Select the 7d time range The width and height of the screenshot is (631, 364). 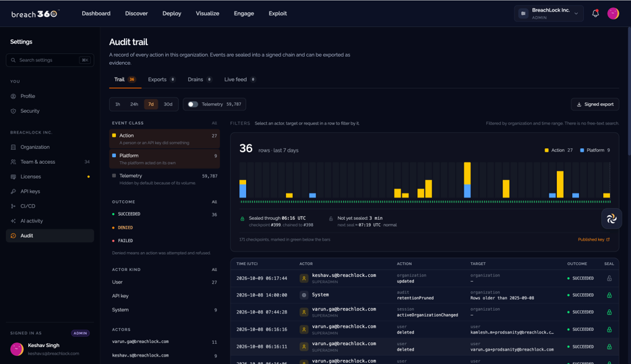[x=151, y=104]
